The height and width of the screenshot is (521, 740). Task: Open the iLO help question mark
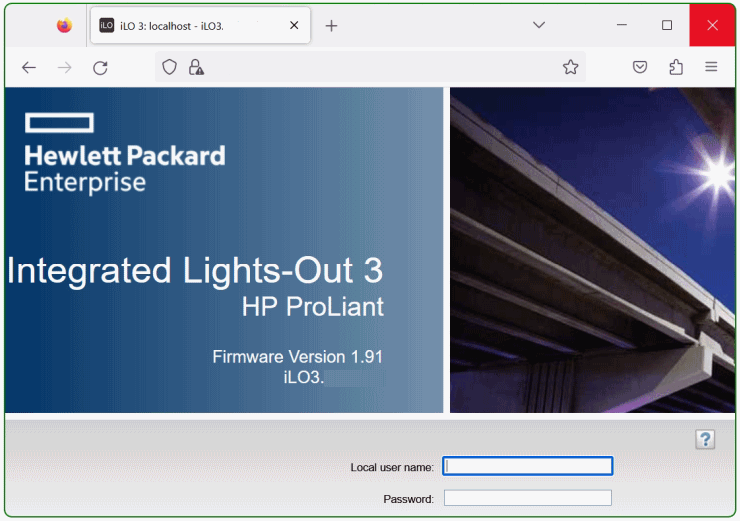[705, 439]
